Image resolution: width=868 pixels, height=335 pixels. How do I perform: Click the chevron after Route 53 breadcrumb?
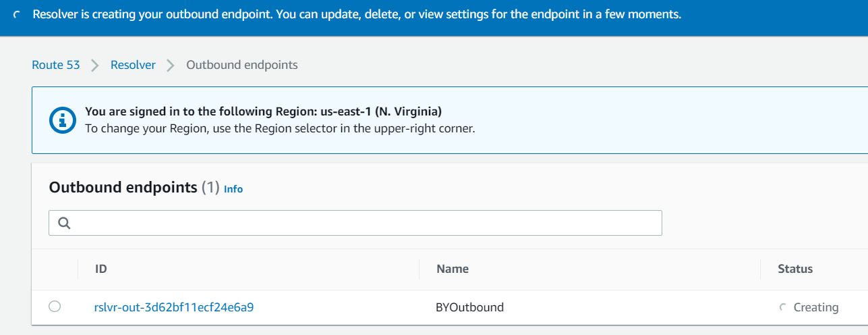point(95,66)
